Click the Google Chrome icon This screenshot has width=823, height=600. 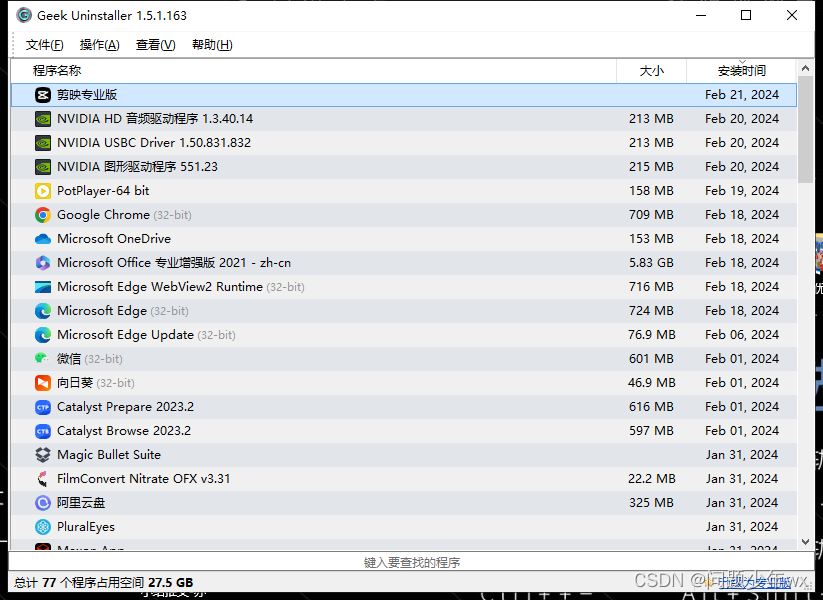pyautogui.click(x=43, y=215)
